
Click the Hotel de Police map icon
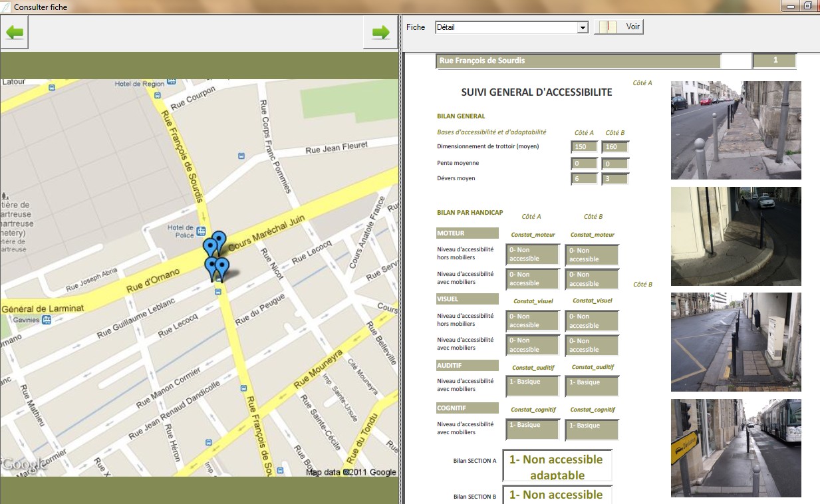200,234
